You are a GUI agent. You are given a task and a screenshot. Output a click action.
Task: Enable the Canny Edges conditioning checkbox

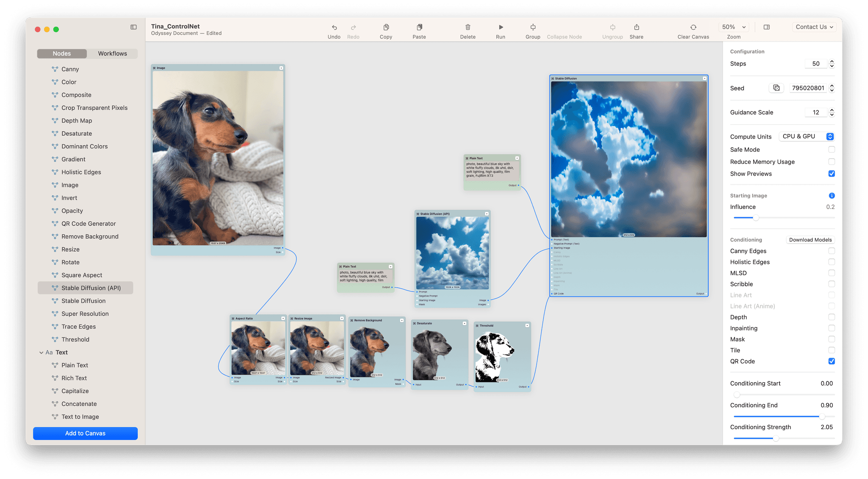(831, 251)
